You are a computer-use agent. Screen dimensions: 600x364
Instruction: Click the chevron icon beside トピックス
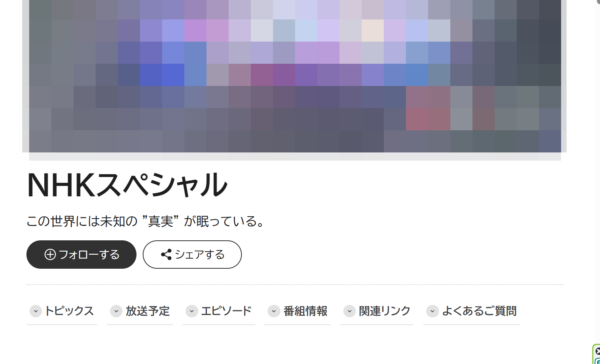36,311
